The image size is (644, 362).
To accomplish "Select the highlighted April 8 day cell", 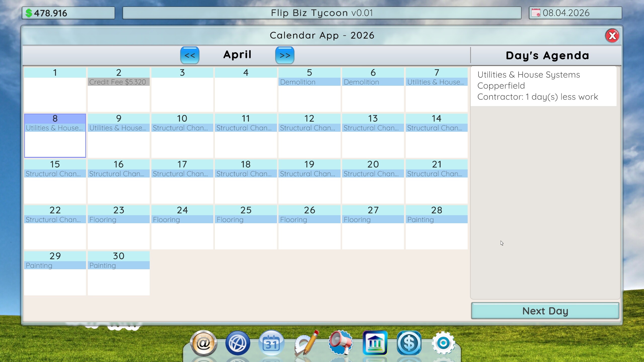I will (x=55, y=136).
